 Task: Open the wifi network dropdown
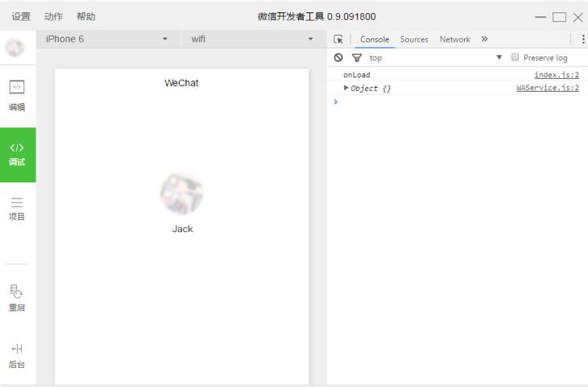(251, 39)
